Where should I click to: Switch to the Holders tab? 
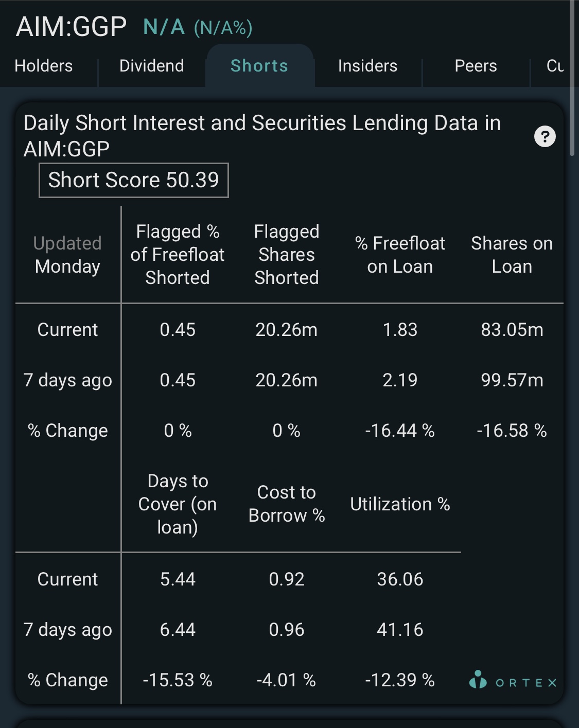click(x=44, y=66)
